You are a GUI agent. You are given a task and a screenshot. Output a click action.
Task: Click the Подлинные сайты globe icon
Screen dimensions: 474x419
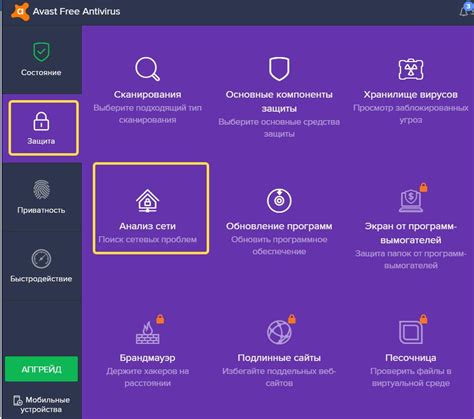pos(279,332)
